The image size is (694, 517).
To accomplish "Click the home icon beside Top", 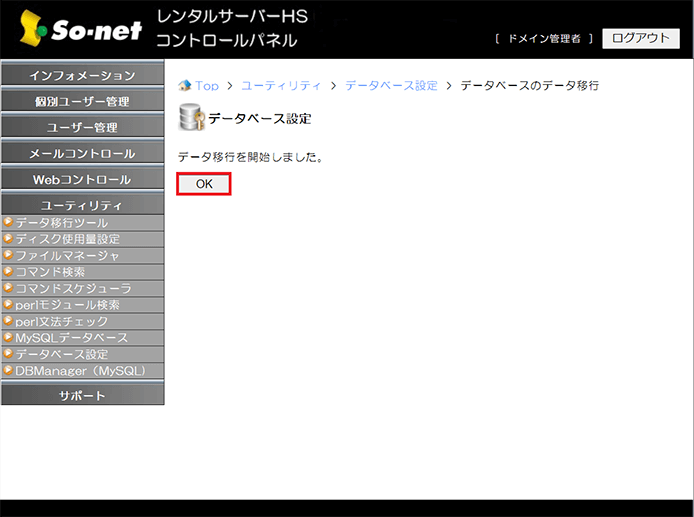I will coord(184,86).
